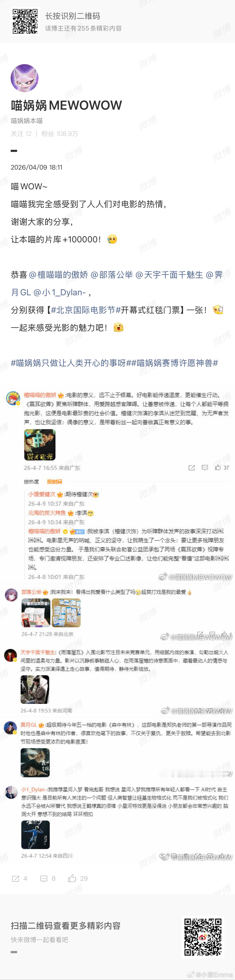Screen dimensions: 235x980
Task: Click the QR code at the top
Action: coord(25,21)
